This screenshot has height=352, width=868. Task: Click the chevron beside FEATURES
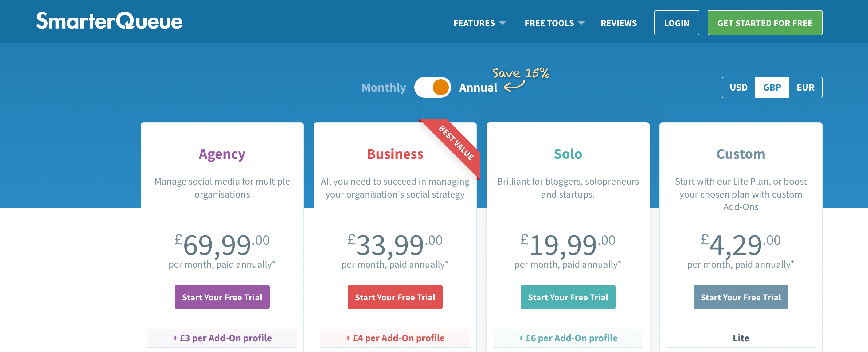[503, 23]
